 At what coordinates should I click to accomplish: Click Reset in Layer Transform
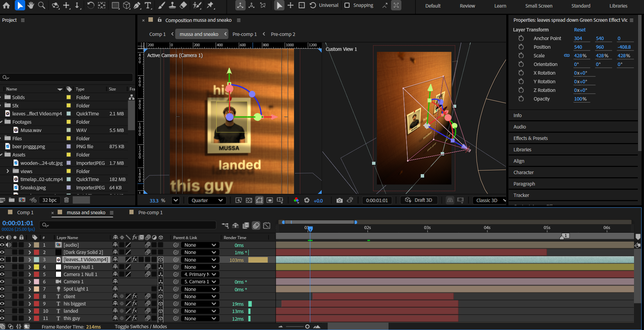coord(579,30)
